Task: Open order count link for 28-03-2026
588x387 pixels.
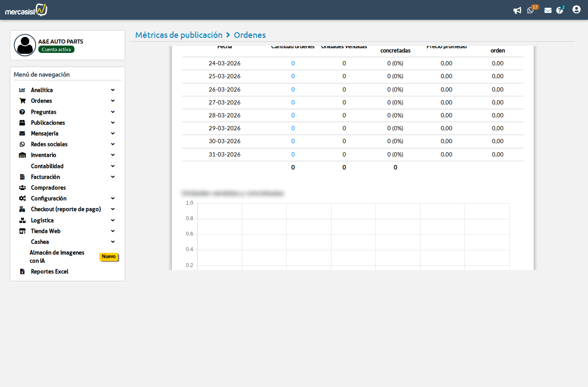Action: pos(293,115)
